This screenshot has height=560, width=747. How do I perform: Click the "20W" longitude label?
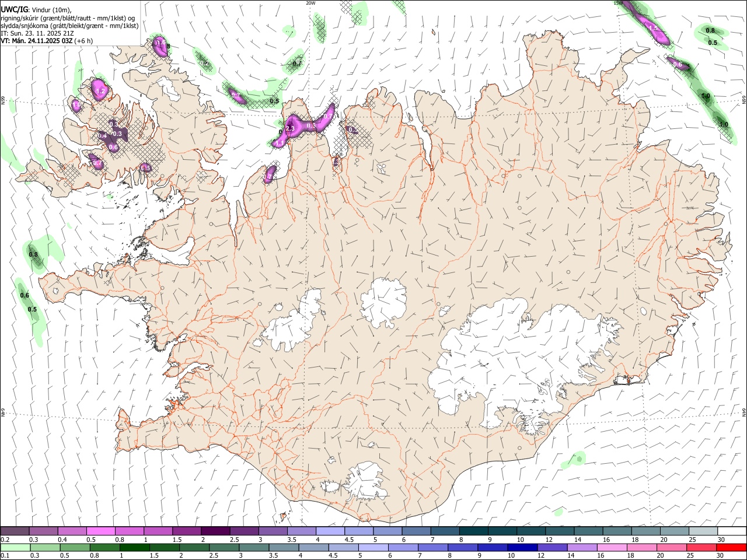tap(310, 3)
